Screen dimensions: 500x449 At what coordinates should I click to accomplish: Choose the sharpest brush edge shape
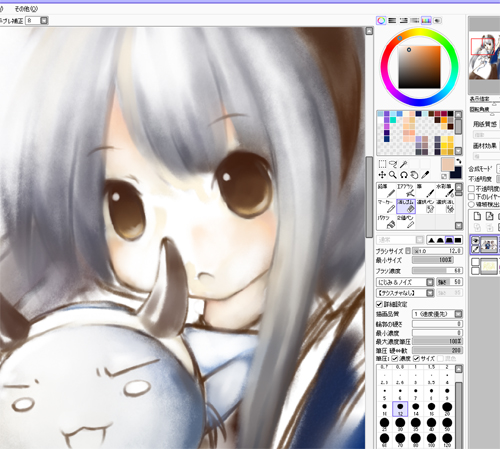[x=431, y=240]
